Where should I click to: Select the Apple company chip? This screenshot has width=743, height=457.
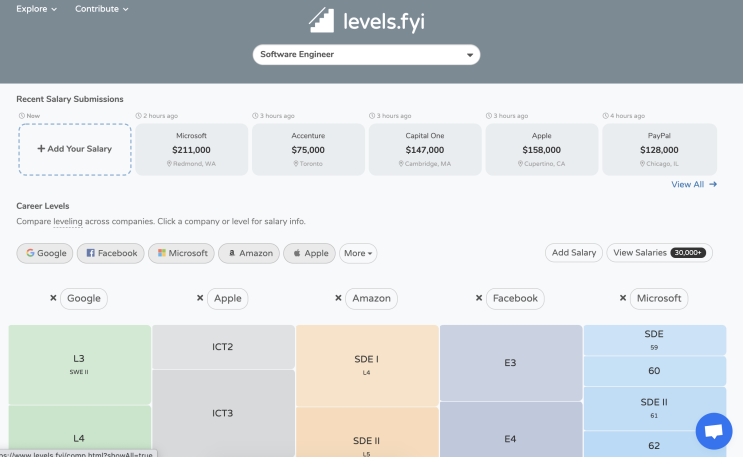pos(309,253)
